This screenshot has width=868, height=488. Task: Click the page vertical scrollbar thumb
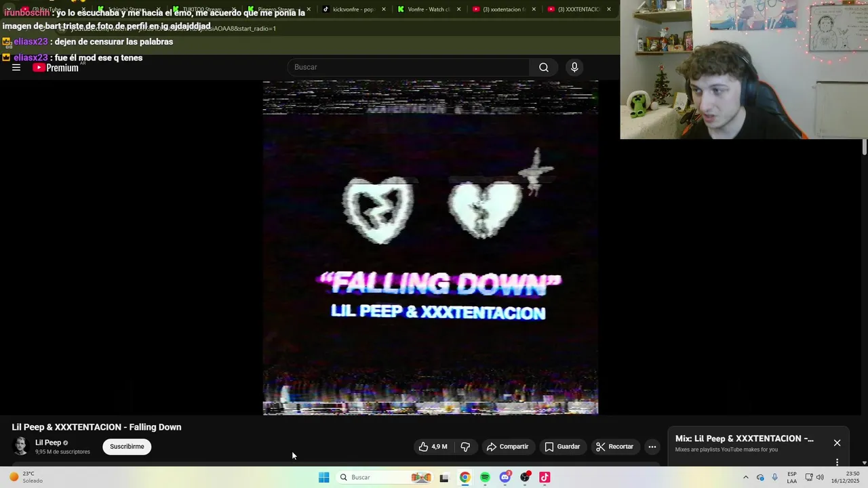(x=865, y=147)
